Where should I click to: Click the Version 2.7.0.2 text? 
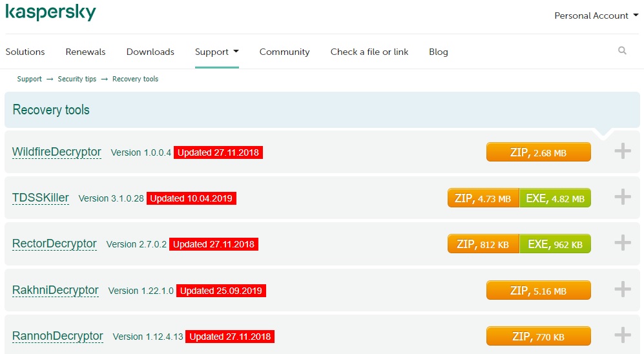coord(136,244)
